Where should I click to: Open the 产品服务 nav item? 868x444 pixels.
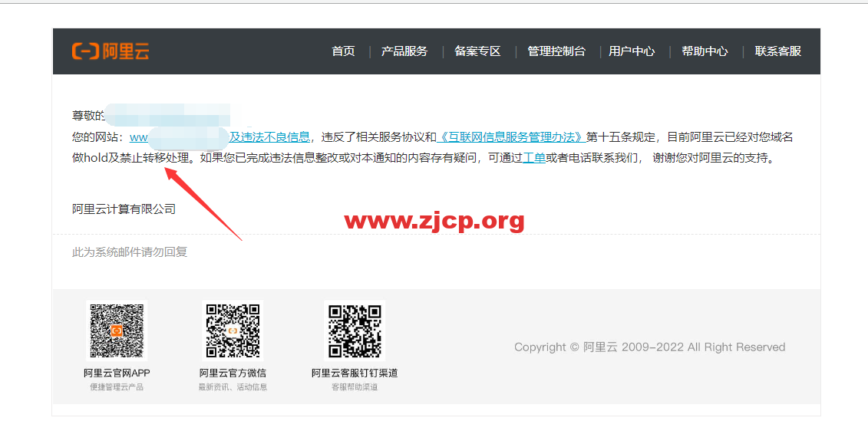(x=404, y=51)
